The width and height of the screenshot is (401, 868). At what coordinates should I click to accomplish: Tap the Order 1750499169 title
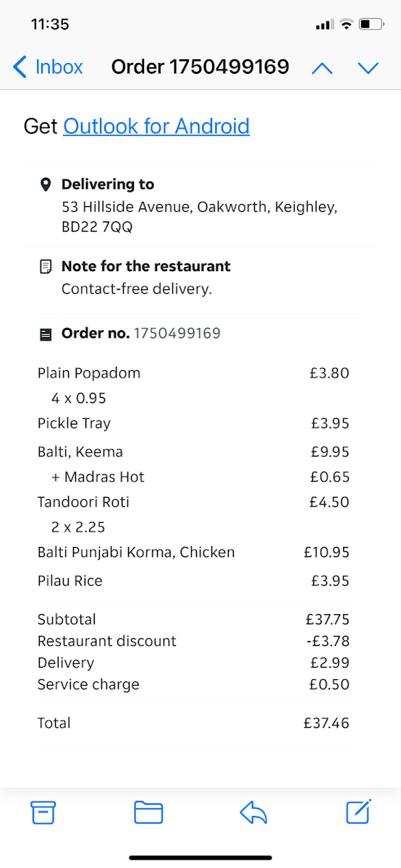(x=200, y=67)
